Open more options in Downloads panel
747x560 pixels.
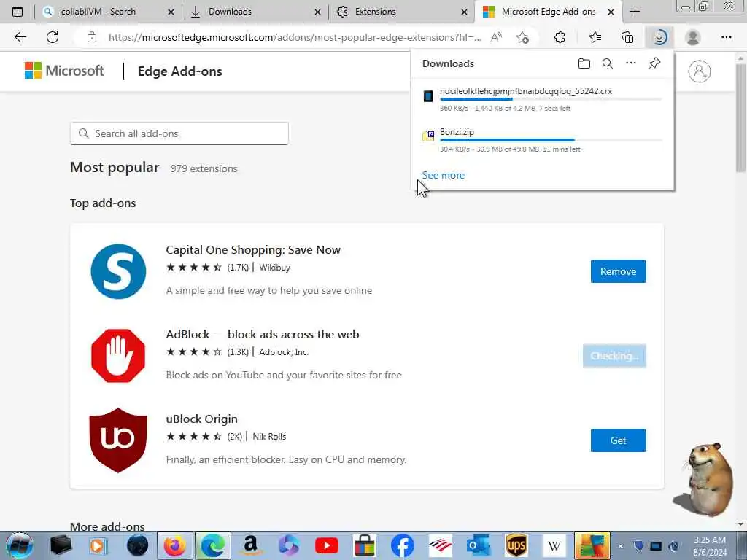631,63
